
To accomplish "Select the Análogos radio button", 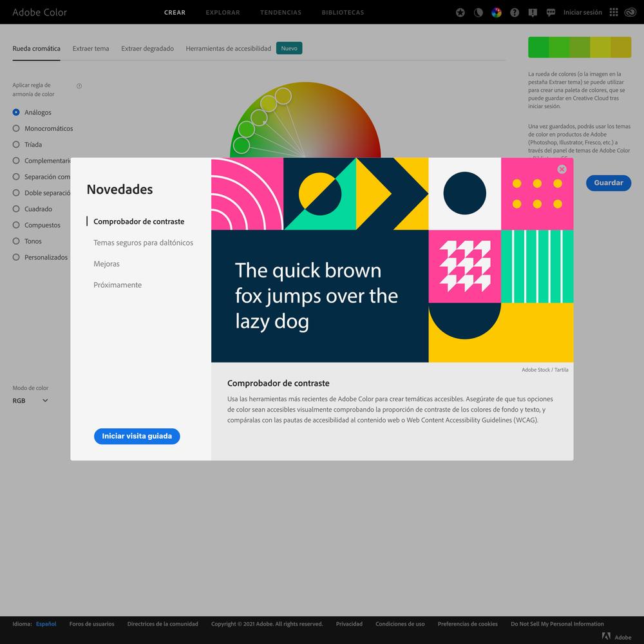I will pyautogui.click(x=16, y=112).
